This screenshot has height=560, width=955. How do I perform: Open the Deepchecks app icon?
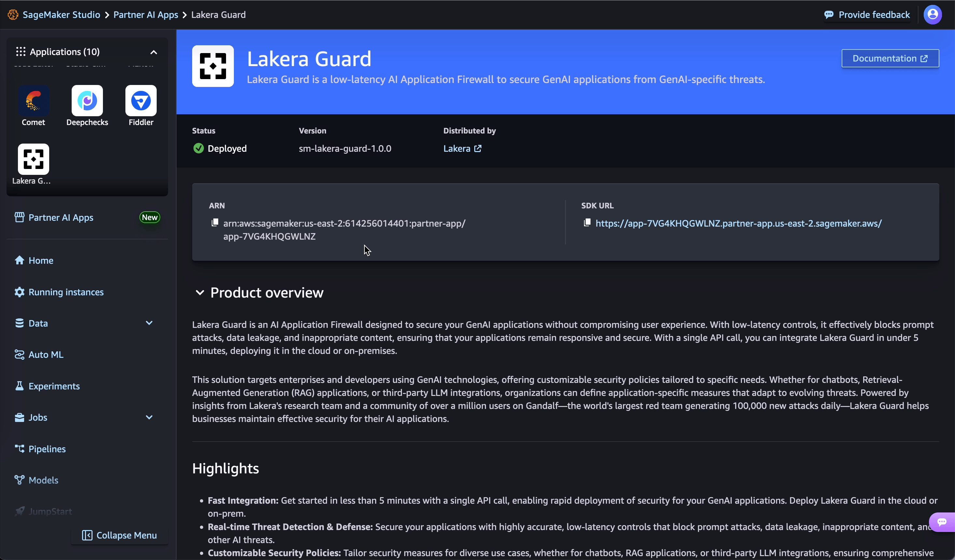[x=87, y=101]
